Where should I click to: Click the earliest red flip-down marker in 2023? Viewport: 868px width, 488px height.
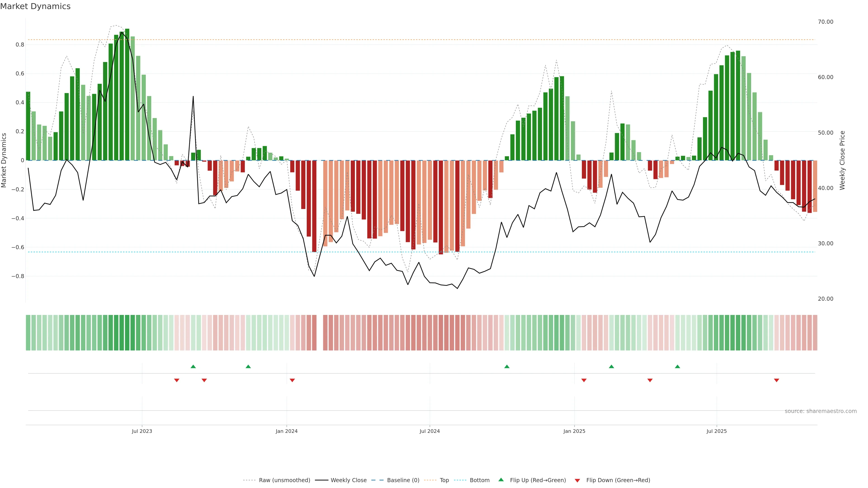[177, 380]
